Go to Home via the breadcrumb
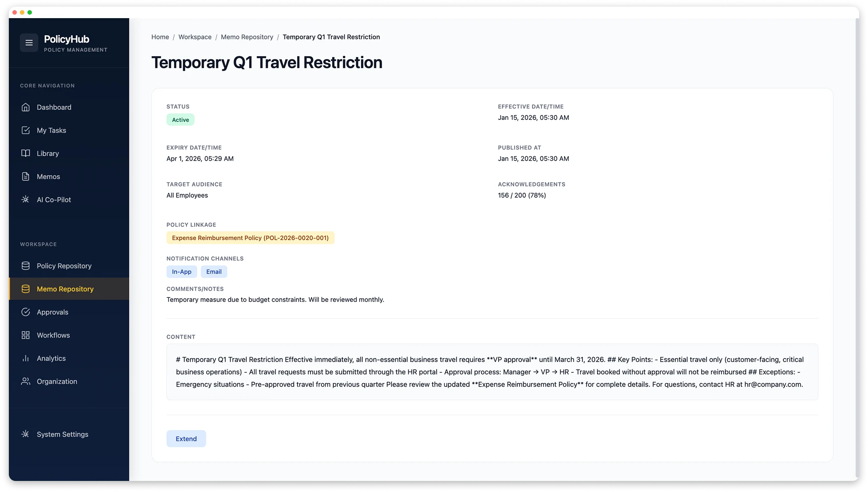This screenshot has width=868, height=492. [160, 37]
